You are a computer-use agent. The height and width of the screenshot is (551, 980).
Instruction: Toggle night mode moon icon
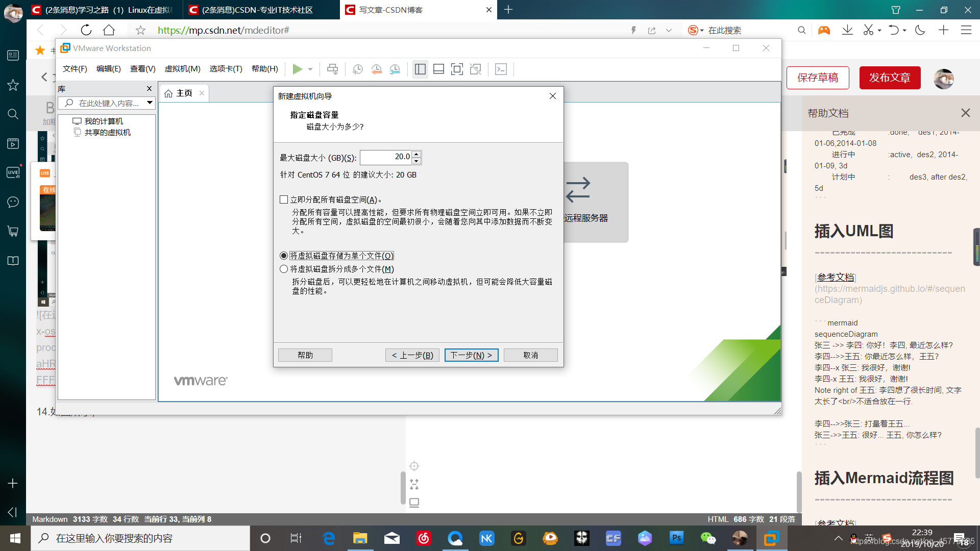pyautogui.click(x=920, y=30)
